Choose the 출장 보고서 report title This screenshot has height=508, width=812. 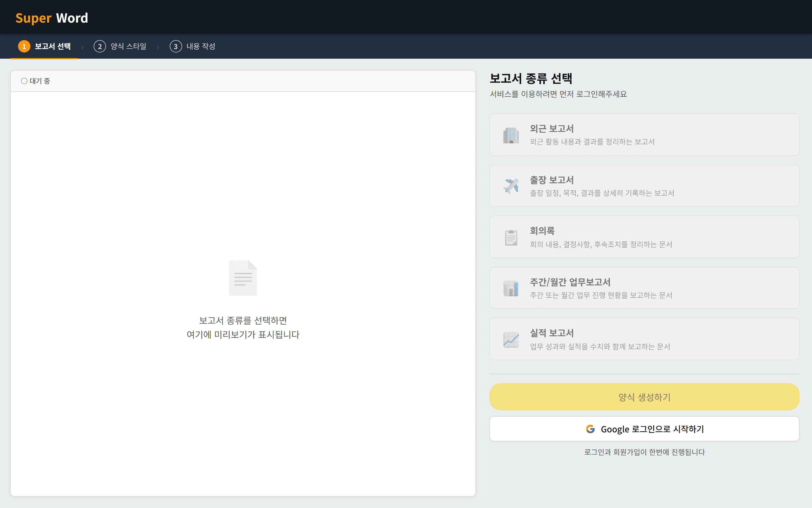coord(551,180)
